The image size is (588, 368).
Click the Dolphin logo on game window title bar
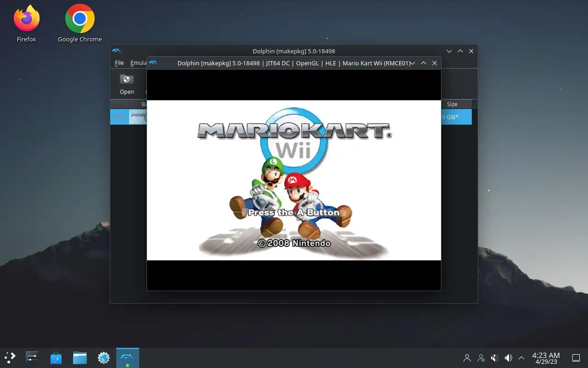(153, 63)
